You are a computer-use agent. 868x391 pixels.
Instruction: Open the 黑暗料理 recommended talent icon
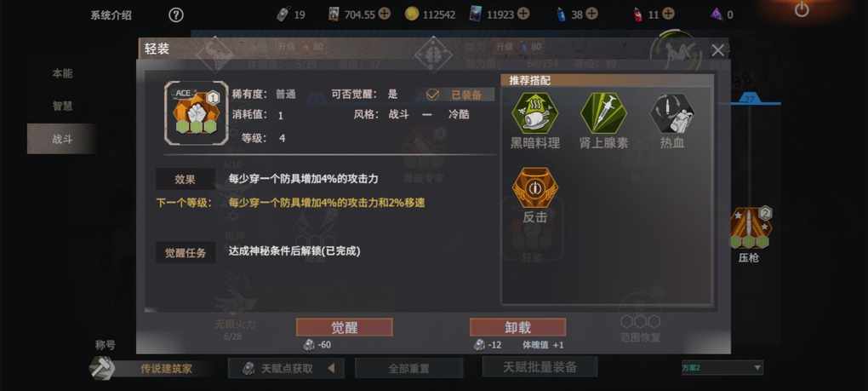[534, 112]
